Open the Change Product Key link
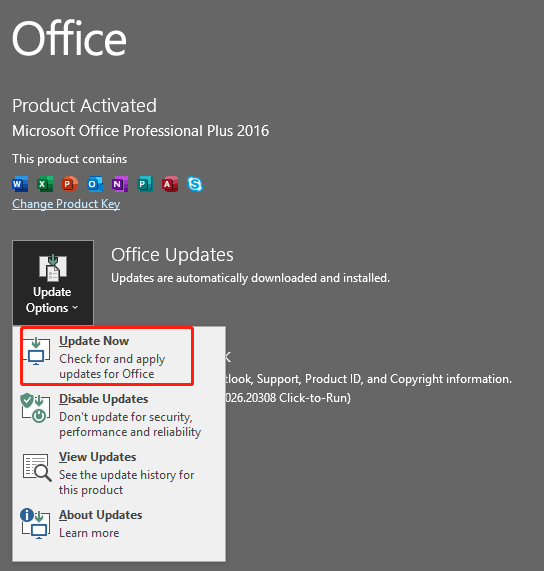 point(66,204)
